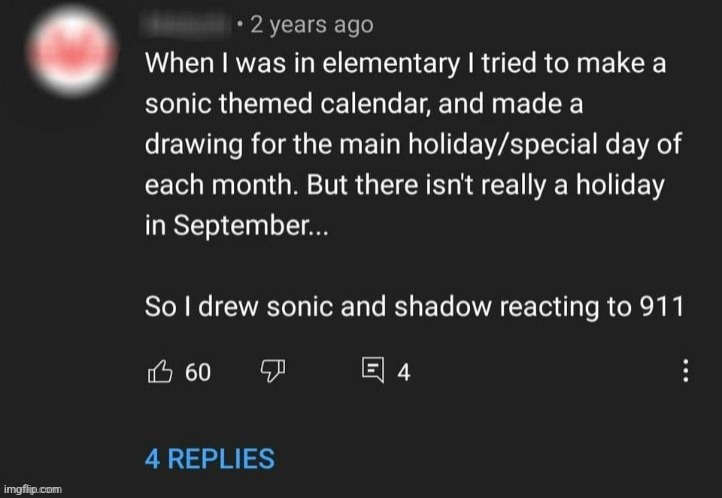Click the line starting "When I was in elementary"
Viewport: 722px width, 498px height.
click(x=406, y=63)
